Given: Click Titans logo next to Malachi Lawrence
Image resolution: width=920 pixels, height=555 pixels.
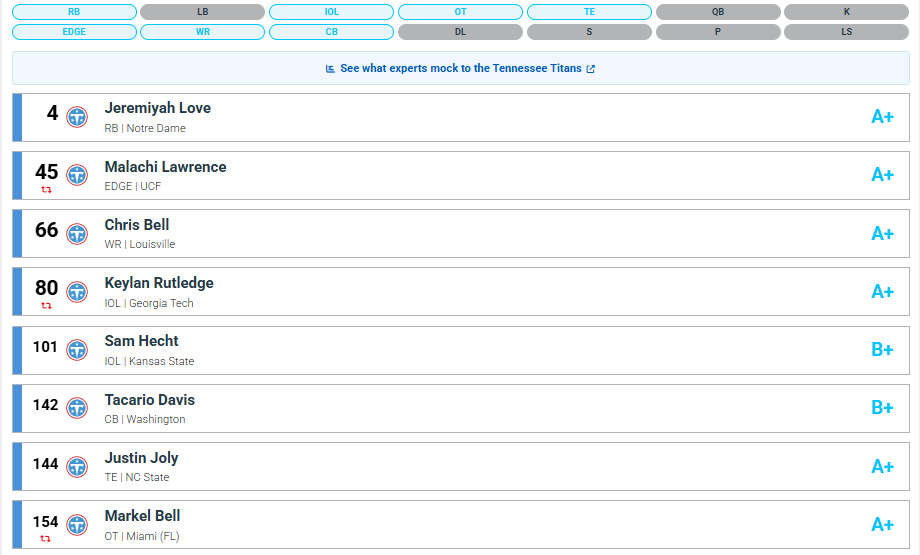Looking at the screenshot, I should (x=77, y=175).
